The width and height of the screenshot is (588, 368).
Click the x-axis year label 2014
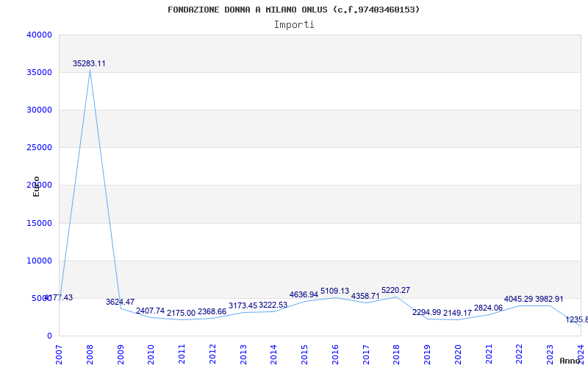(x=273, y=355)
